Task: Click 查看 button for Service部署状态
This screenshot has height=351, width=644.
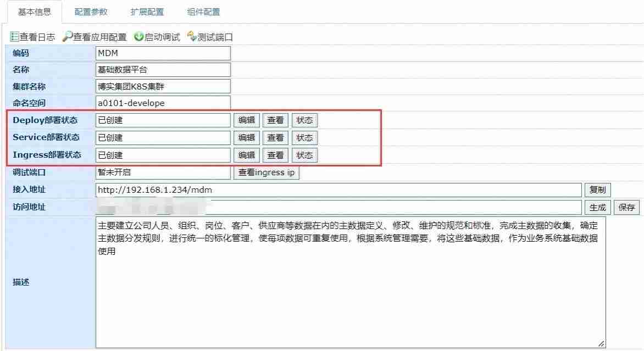Action: click(x=275, y=138)
